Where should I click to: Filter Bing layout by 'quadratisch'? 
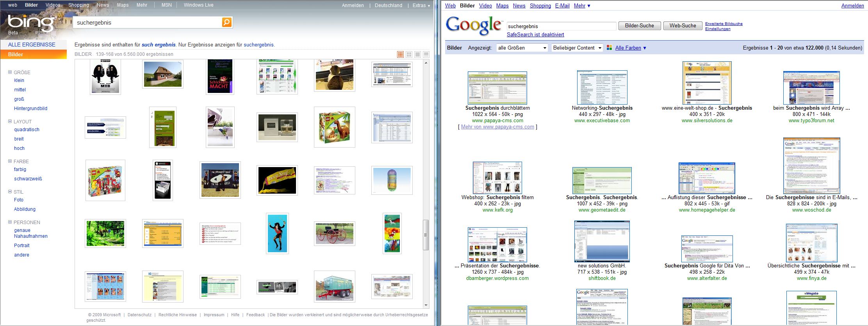27,130
